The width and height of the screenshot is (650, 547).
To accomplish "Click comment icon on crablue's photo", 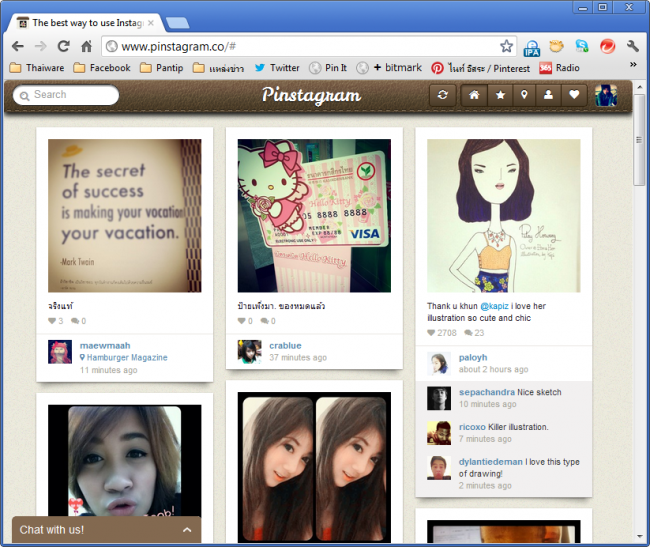I will (264, 321).
